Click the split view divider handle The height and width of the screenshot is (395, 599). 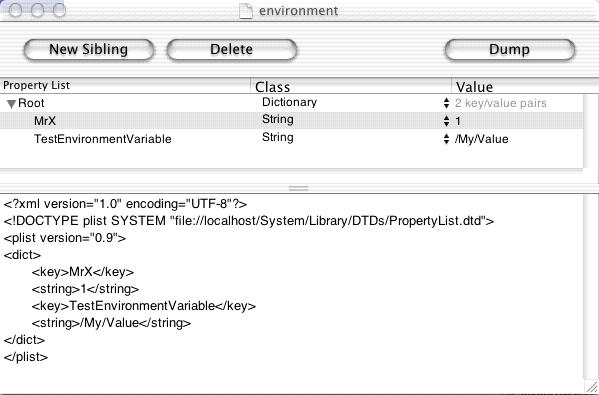tap(298, 188)
